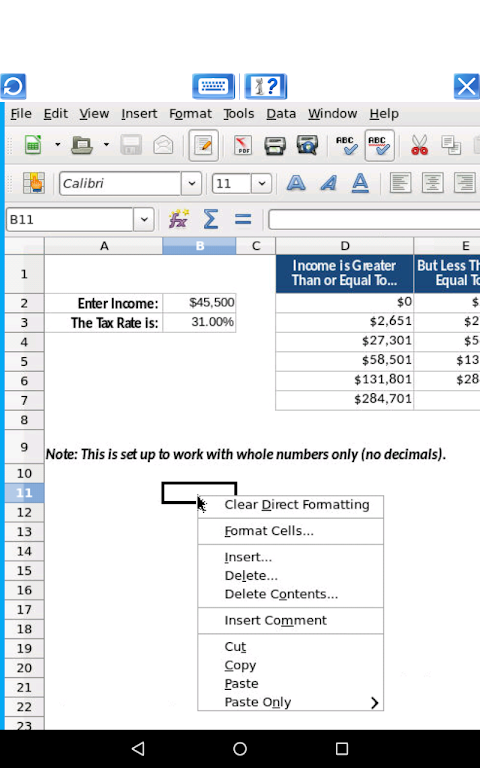The width and height of the screenshot is (480, 768).
Task: Tap the Android home button
Action: [x=240, y=748]
